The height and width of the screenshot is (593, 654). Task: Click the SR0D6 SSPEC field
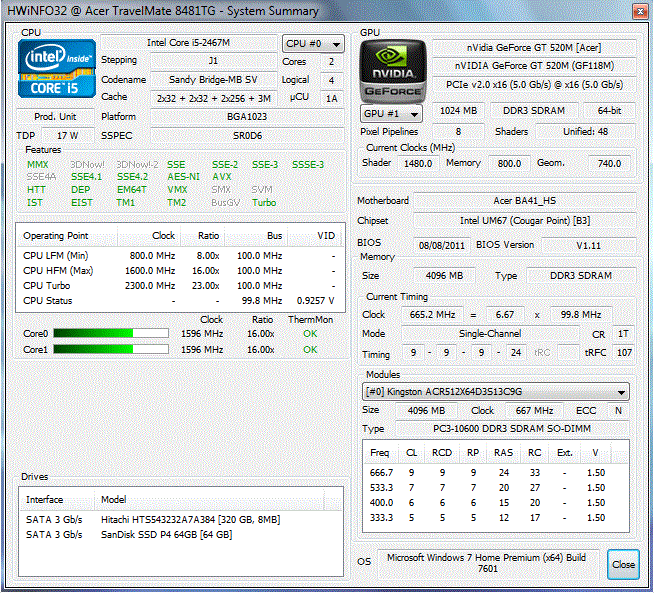coord(247,136)
